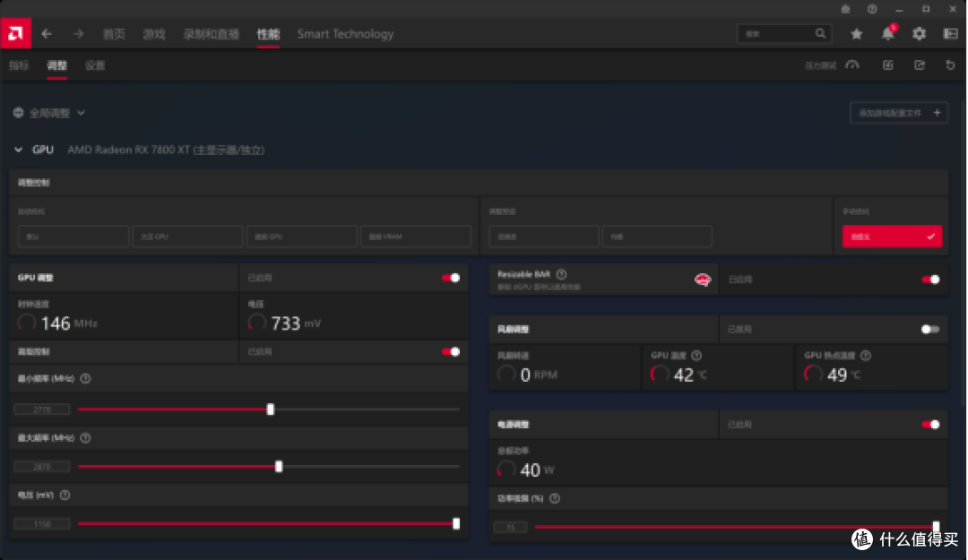
Task: Enable the 风扇调整 switch
Action: [930, 329]
